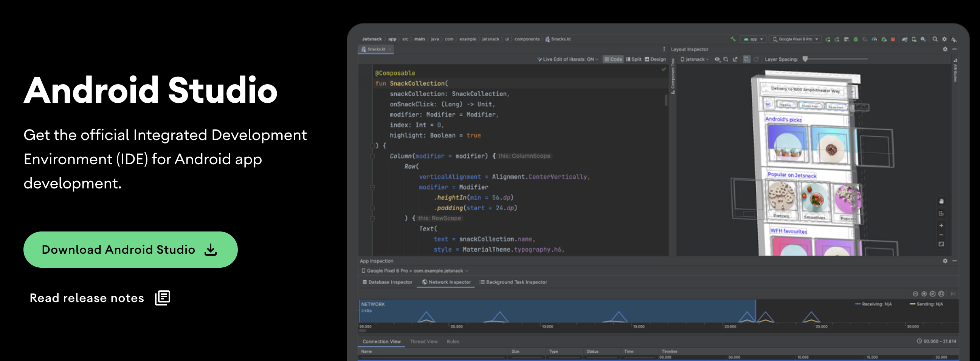Screen dimensions: 980x361
Task: Click the Android's picks label in layout preview
Action: [783, 119]
